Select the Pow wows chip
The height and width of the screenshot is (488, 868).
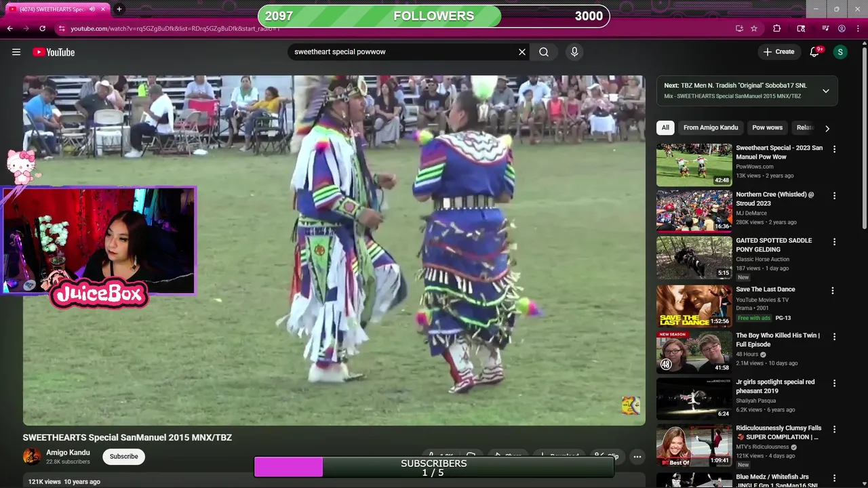[x=767, y=127]
